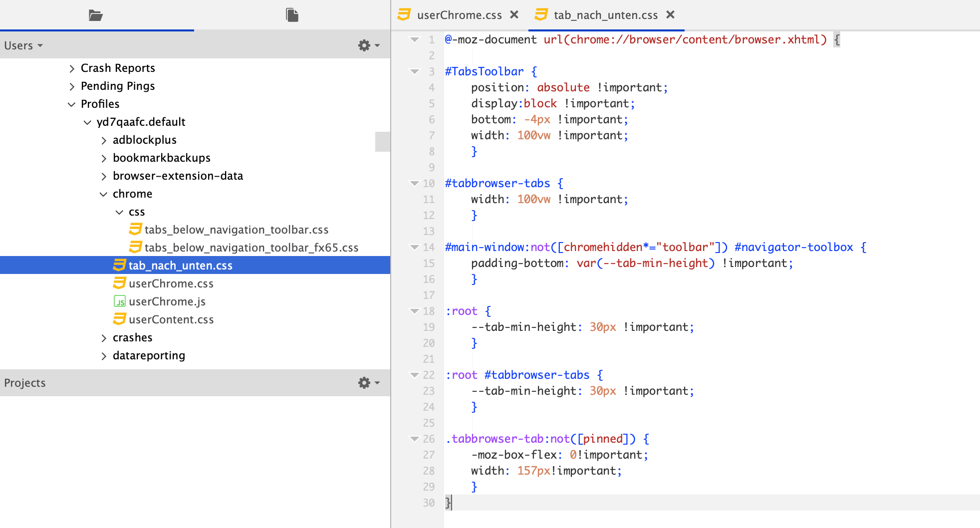The image size is (980, 528).
Task: Collapse the chrome folder
Action: click(x=103, y=194)
